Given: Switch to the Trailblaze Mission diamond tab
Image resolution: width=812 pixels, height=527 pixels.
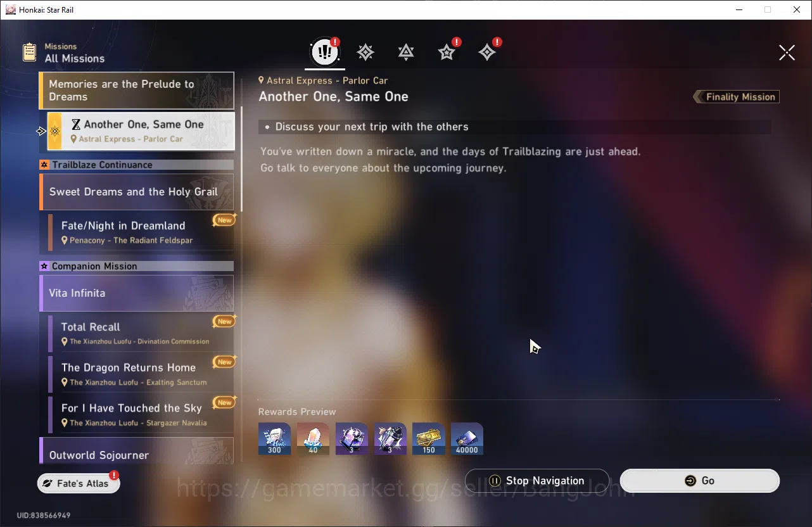Looking at the screenshot, I should pyautogui.click(x=365, y=53).
